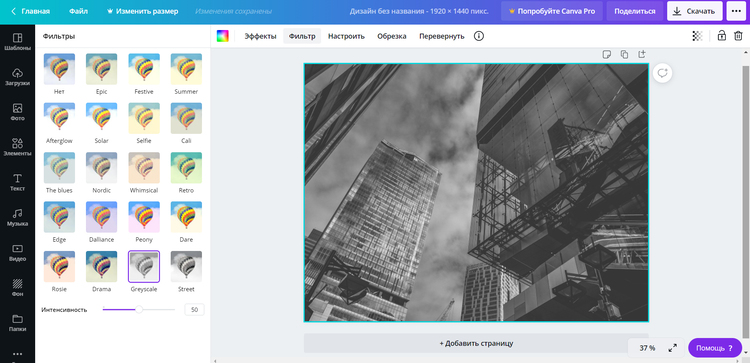Viewport: 750px width, 363px height.
Task: Add a comment bubble icon
Action: coord(662,73)
